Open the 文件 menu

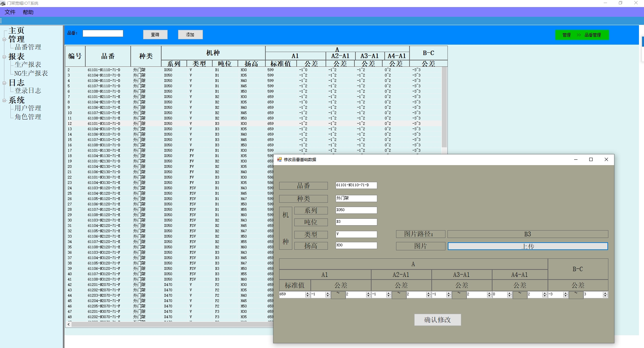coord(10,12)
